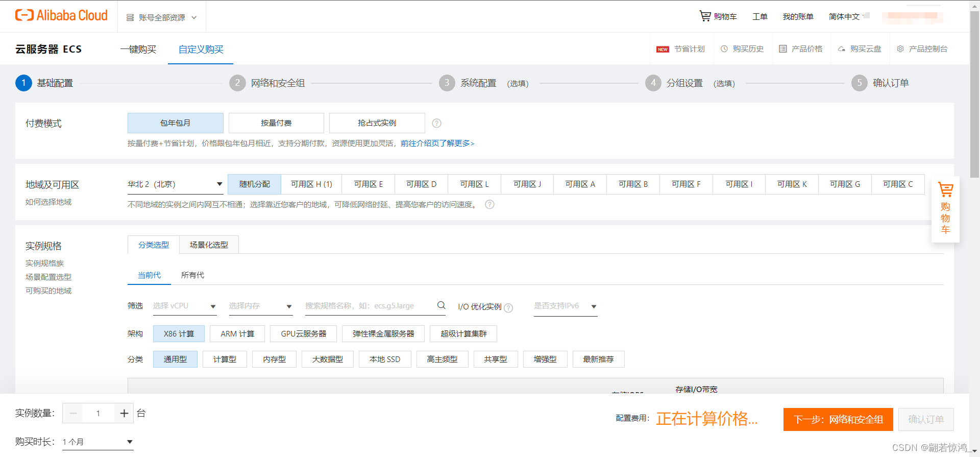Open 实例规格族 link
Screen dimensions: 980x457
(x=45, y=263)
